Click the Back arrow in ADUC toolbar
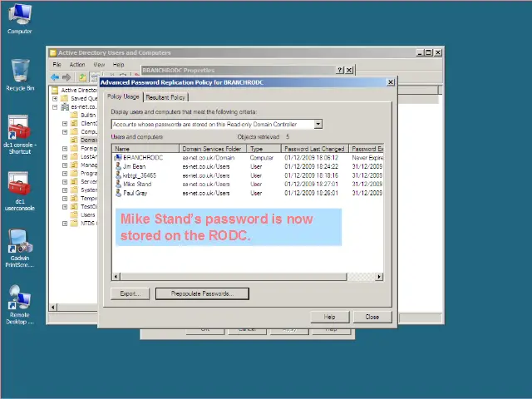Viewport: 532px width, 399px height. coord(55,77)
